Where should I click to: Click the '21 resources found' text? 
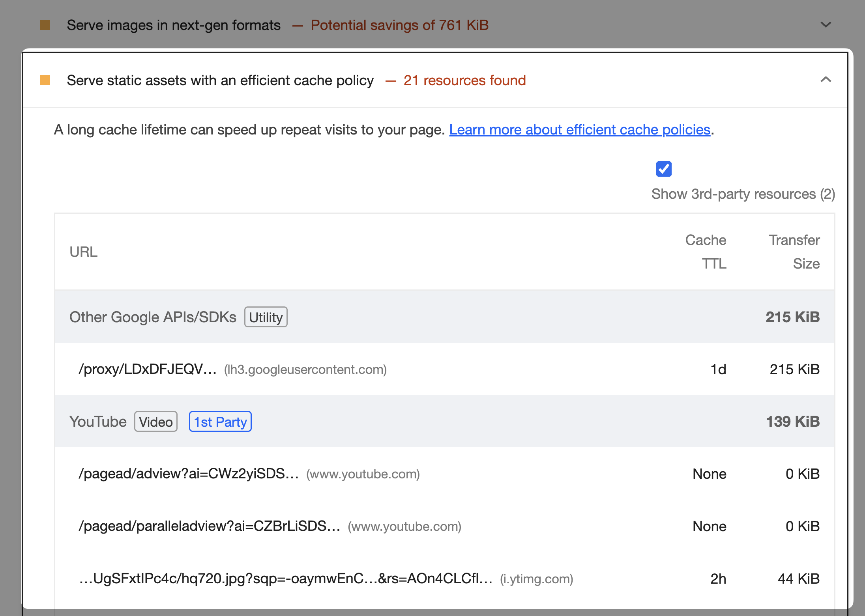pos(464,80)
